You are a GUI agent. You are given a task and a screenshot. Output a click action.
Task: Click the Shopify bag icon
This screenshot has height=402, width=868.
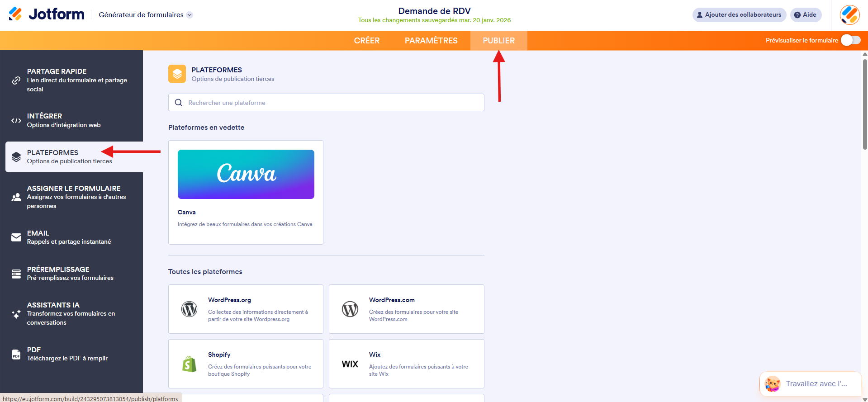coord(190,364)
